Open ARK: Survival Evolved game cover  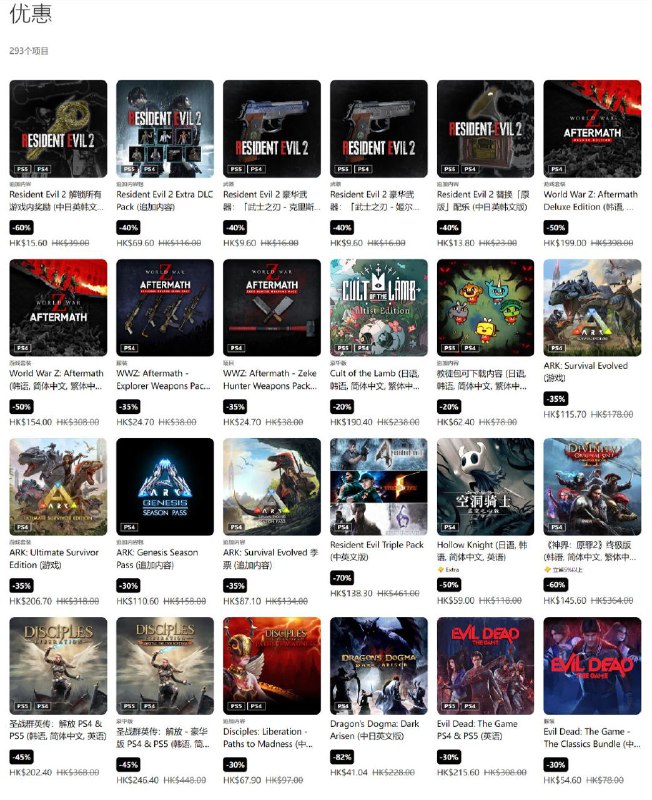pos(592,308)
